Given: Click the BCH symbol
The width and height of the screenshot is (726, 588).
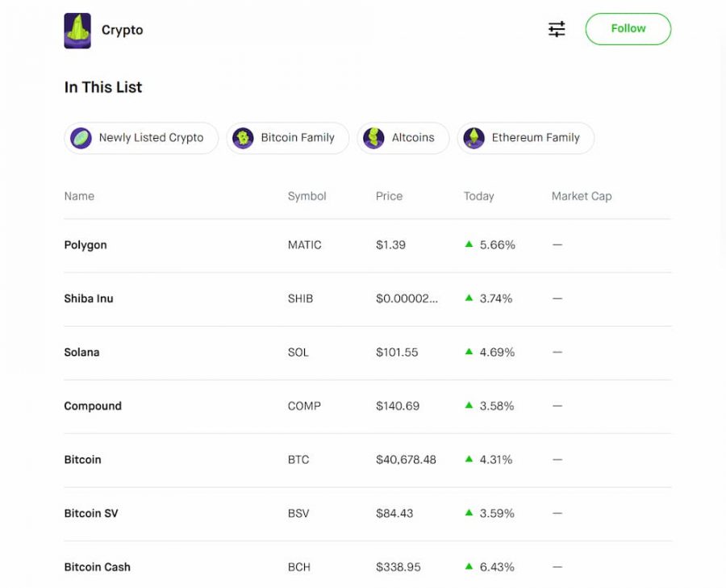Looking at the screenshot, I should [299, 567].
